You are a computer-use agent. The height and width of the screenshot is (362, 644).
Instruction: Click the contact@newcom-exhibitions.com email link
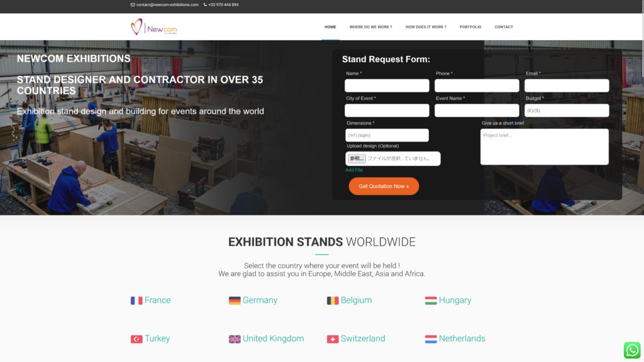(x=167, y=5)
